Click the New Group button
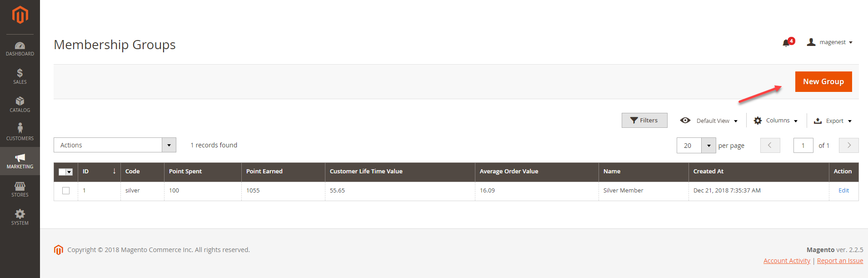This screenshot has width=868, height=278. [x=823, y=81]
